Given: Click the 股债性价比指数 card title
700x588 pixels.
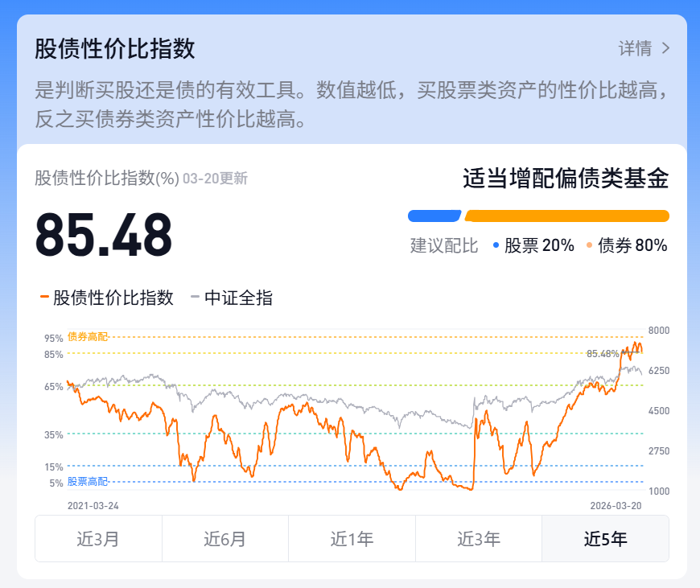Looking at the screenshot, I should pos(115,48).
